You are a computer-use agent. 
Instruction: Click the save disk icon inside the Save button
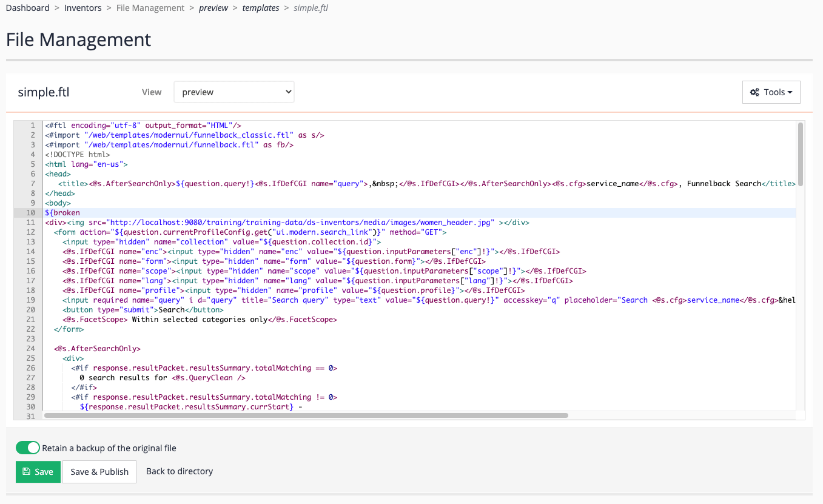point(26,471)
